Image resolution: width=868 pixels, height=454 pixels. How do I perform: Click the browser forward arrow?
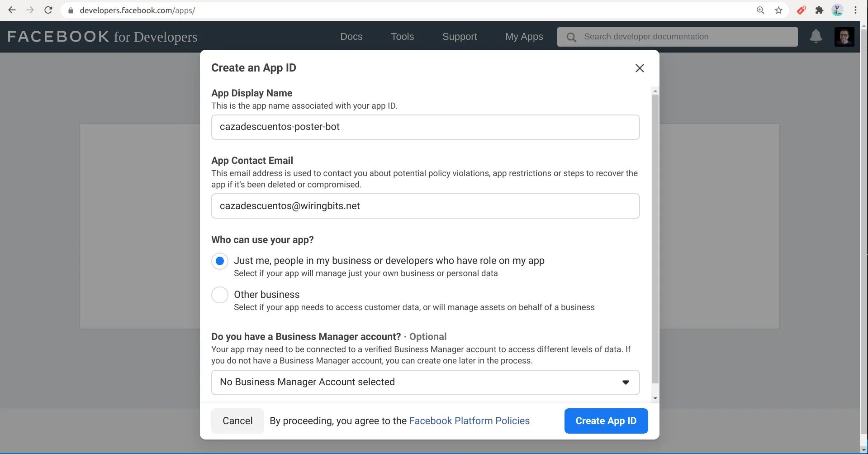coord(30,10)
